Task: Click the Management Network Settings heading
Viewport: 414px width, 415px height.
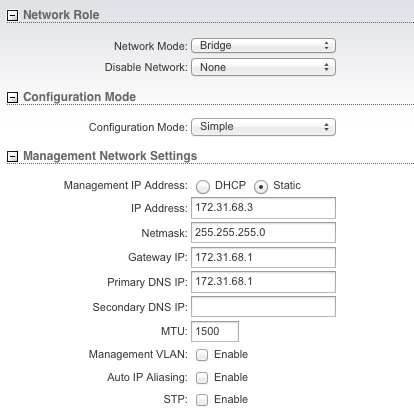Action: click(110, 156)
